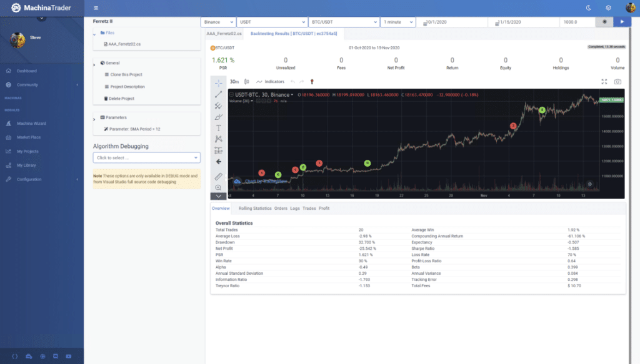Select the text annotation tool
The width and height of the screenshot is (640, 364).
pyautogui.click(x=218, y=127)
